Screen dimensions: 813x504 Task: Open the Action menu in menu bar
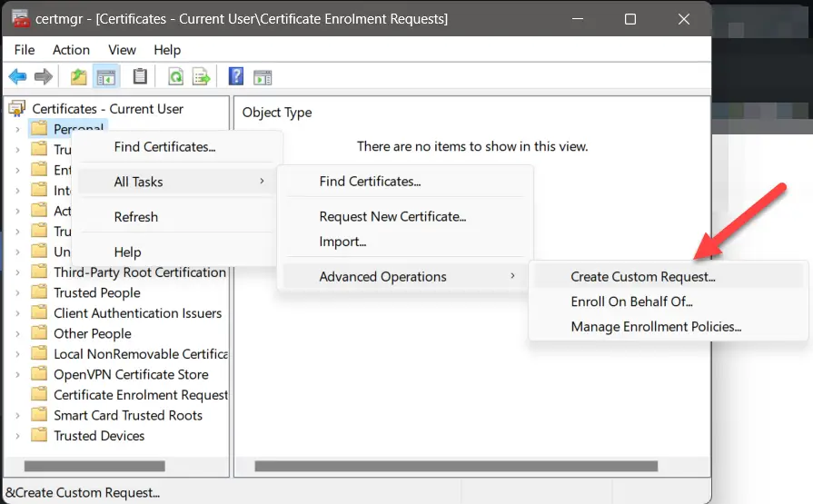71,50
